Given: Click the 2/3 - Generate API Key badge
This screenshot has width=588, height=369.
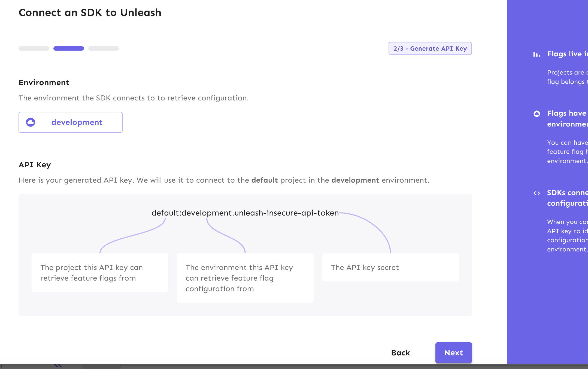Looking at the screenshot, I should 430,48.
